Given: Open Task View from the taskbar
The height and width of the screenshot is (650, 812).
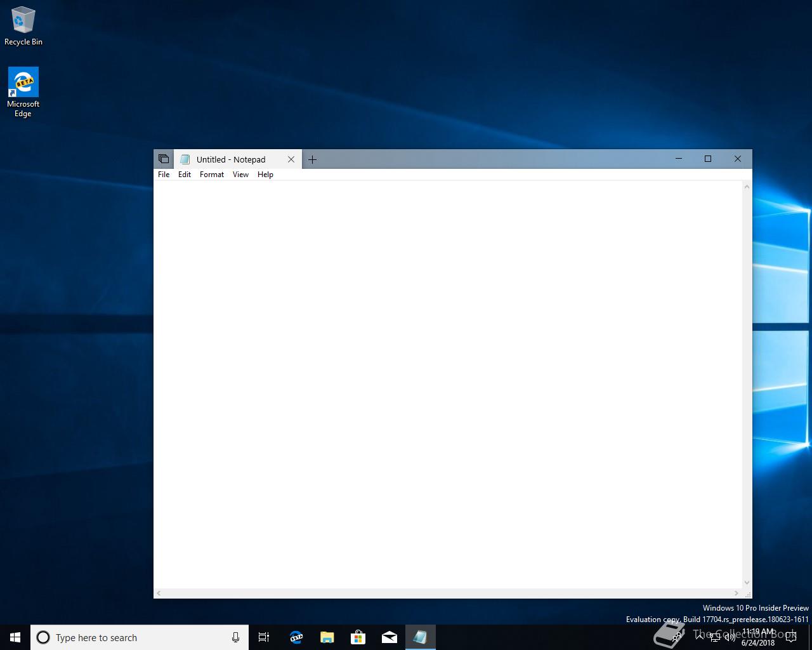Looking at the screenshot, I should tap(264, 637).
